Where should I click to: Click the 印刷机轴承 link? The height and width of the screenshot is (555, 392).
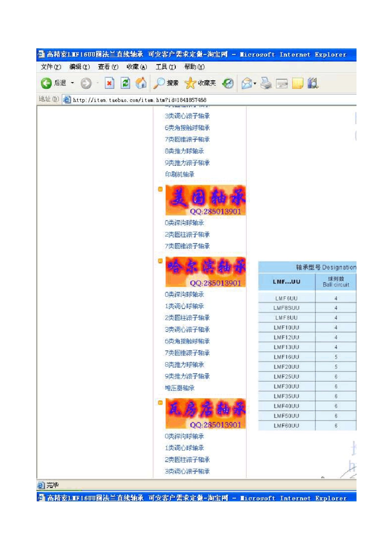click(179, 175)
